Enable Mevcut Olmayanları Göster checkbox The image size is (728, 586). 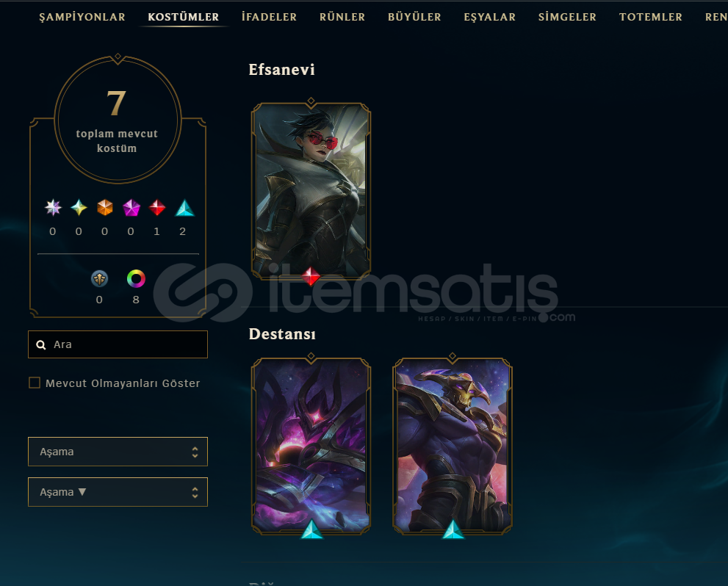click(x=35, y=383)
